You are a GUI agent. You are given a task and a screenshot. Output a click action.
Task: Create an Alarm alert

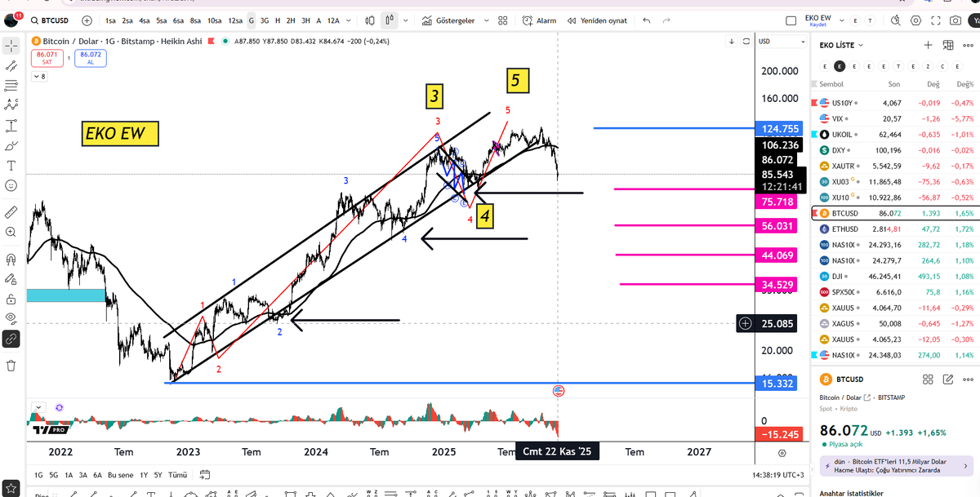click(539, 20)
